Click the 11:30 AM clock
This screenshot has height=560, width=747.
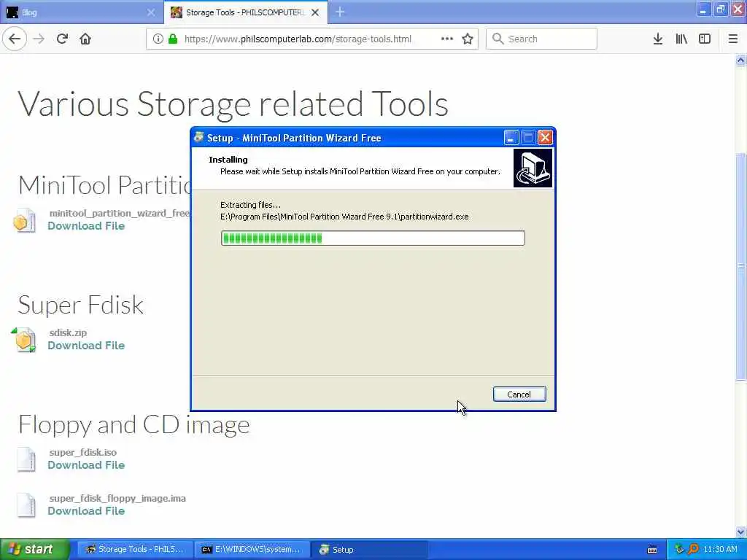[x=720, y=549]
